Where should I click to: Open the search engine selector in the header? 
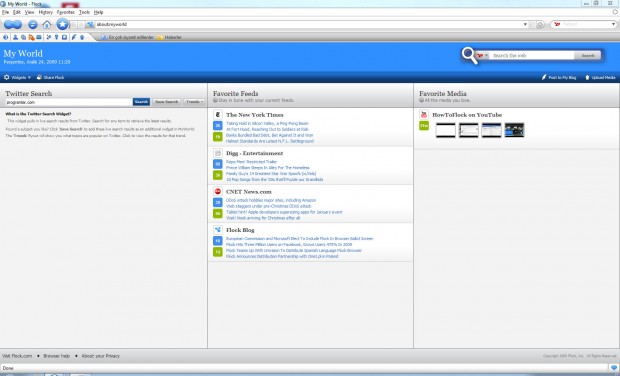click(x=482, y=56)
